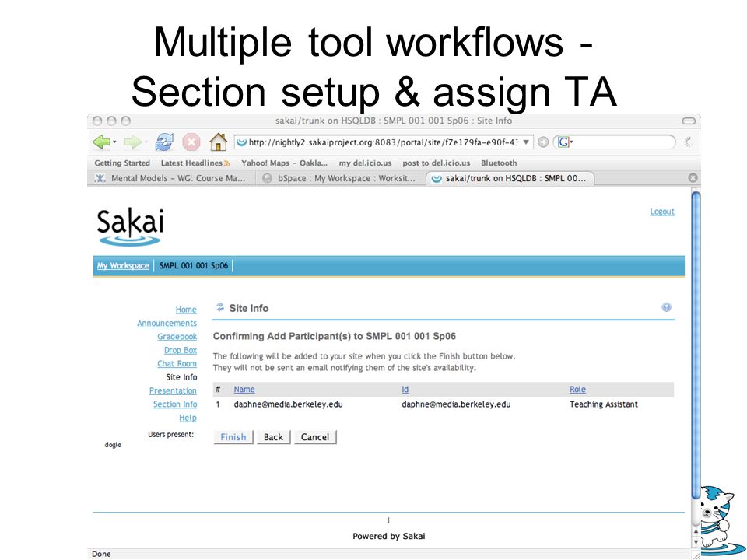Open the My Workspace site tab
The width and height of the screenshot is (747, 560).
pyautogui.click(x=123, y=266)
